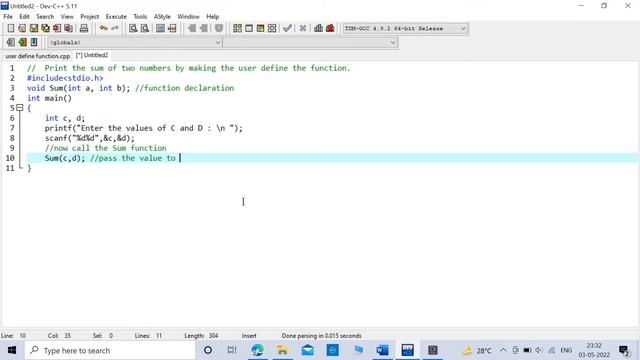Open Microsoft Word from the taskbar
The height and width of the screenshot is (360, 640).
pos(382,350)
